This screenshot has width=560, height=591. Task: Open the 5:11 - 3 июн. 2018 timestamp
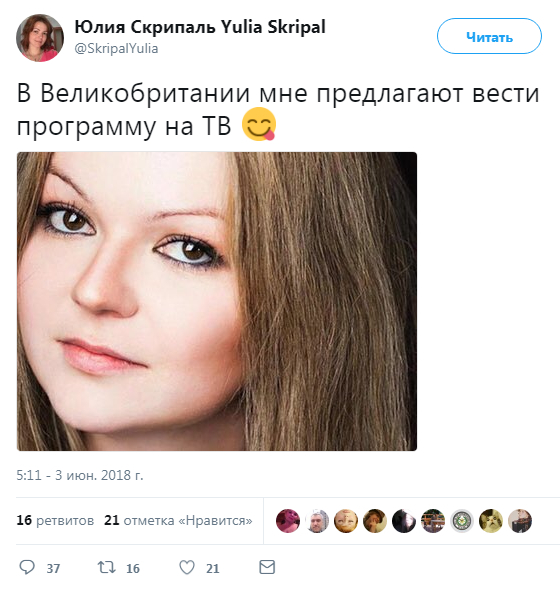coord(80,475)
